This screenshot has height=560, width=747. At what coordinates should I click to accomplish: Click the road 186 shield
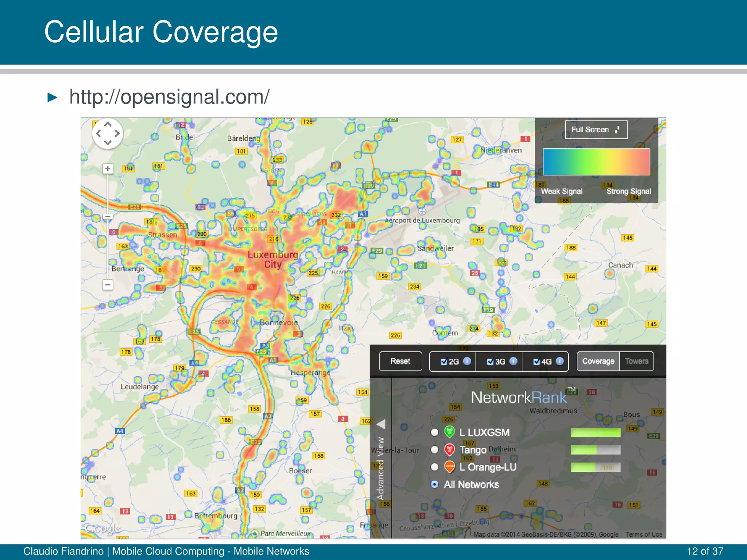226,420
